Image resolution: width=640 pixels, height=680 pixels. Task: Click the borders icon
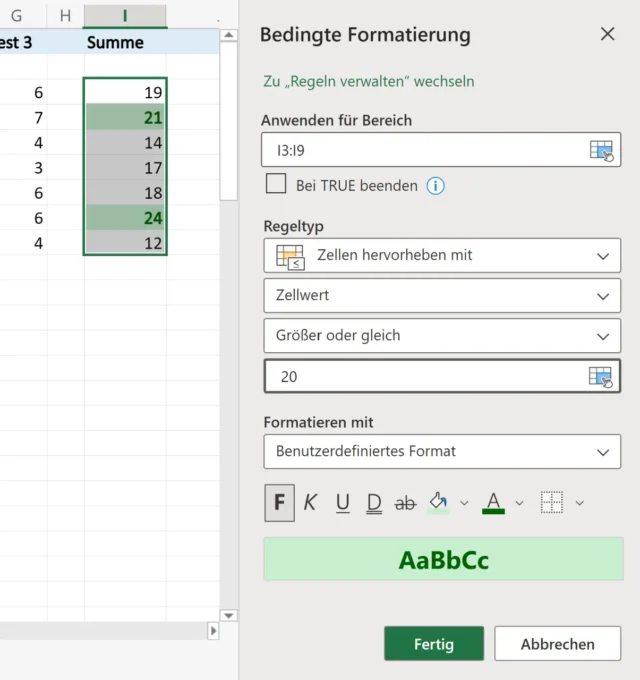click(551, 503)
